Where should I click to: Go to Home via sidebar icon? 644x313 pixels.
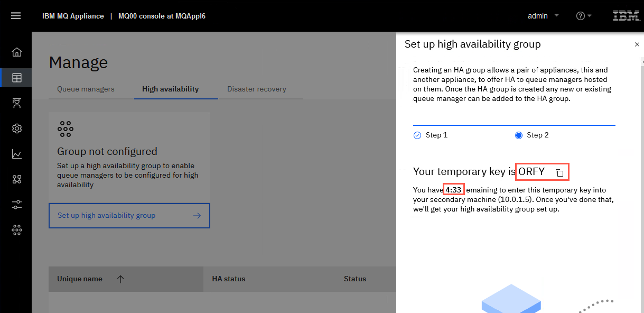[17, 52]
